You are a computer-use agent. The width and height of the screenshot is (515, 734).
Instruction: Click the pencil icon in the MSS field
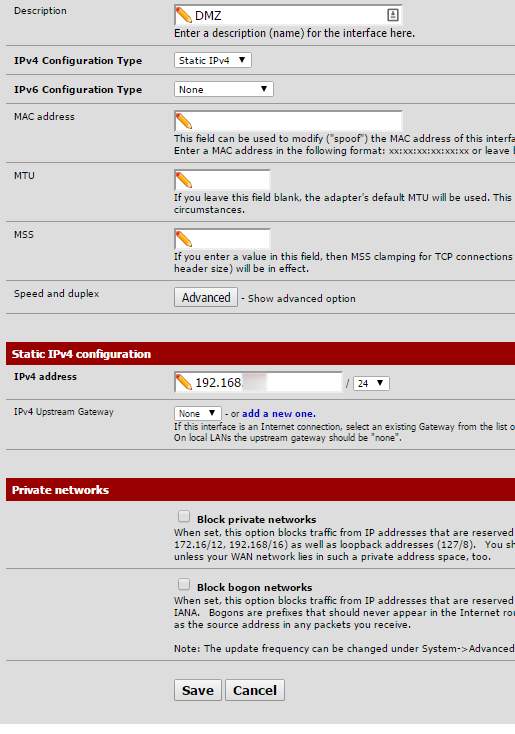(184, 239)
